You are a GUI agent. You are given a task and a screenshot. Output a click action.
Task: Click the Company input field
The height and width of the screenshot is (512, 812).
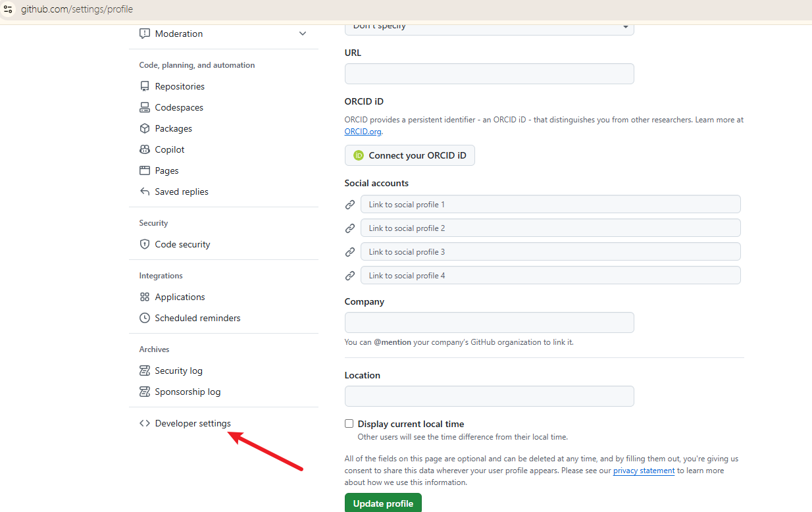pos(489,322)
